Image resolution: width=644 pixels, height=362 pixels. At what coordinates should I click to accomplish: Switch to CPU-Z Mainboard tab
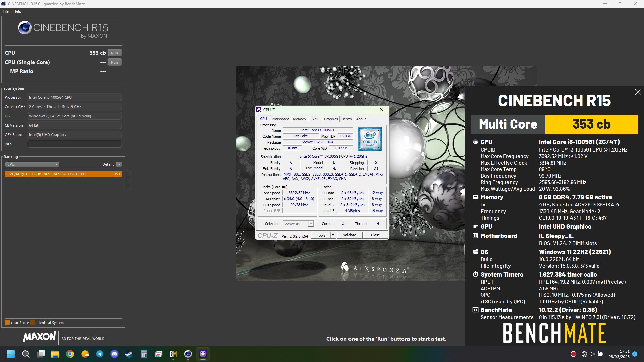click(281, 119)
